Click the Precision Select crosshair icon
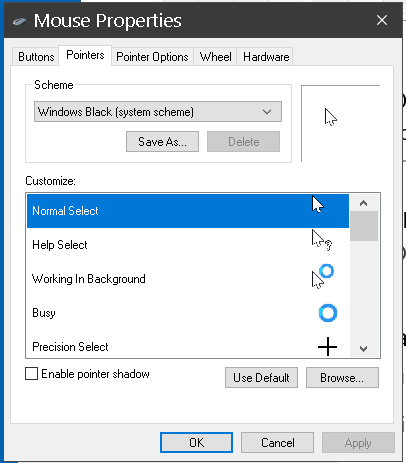Viewport: 406px width, 463px height. pos(327,347)
